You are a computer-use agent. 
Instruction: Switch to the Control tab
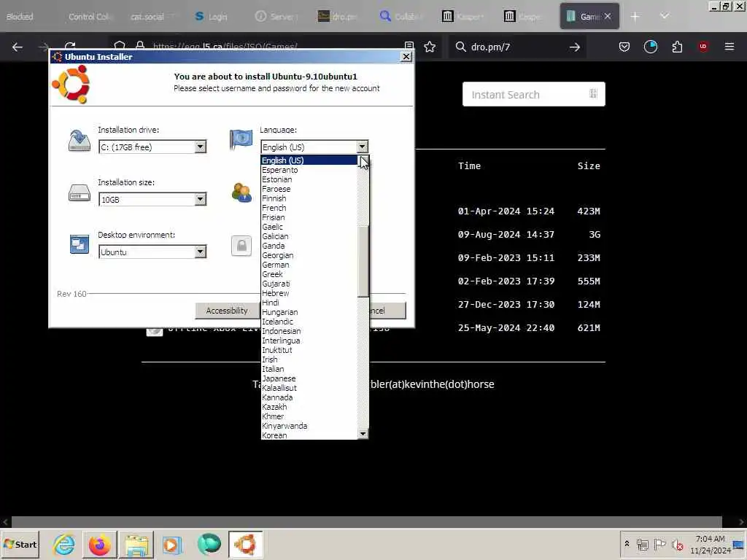tap(89, 17)
